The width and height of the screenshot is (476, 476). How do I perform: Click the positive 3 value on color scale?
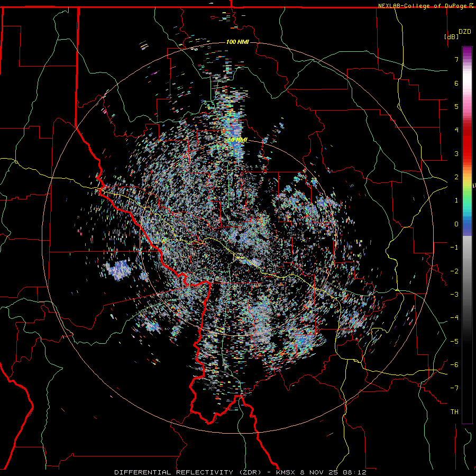[x=456, y=153]
